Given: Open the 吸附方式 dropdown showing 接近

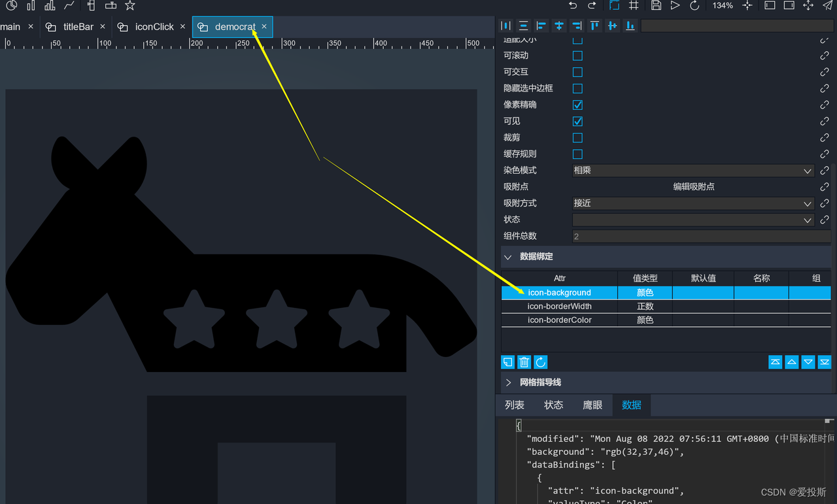Looking at the screenshot, I should click(693, 203).
